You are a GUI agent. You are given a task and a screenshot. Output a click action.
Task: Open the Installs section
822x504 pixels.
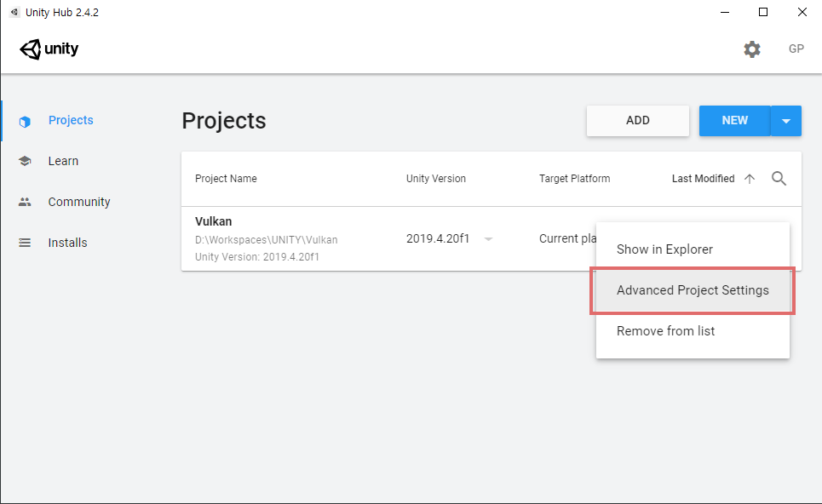[67, 243]
